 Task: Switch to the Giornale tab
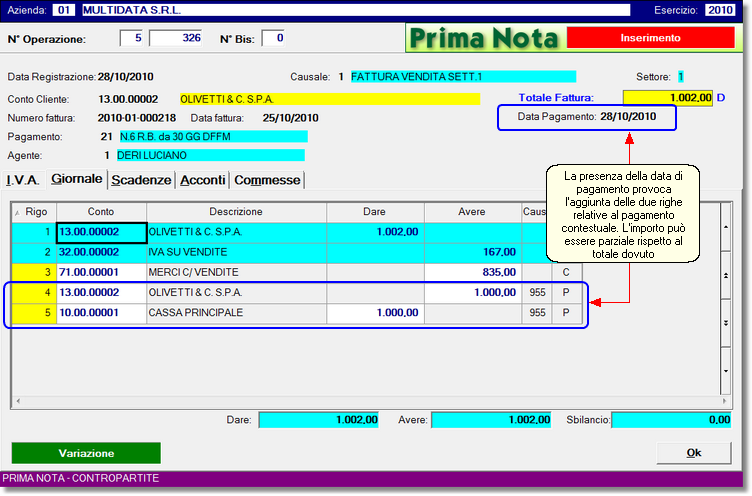[77, 179]
